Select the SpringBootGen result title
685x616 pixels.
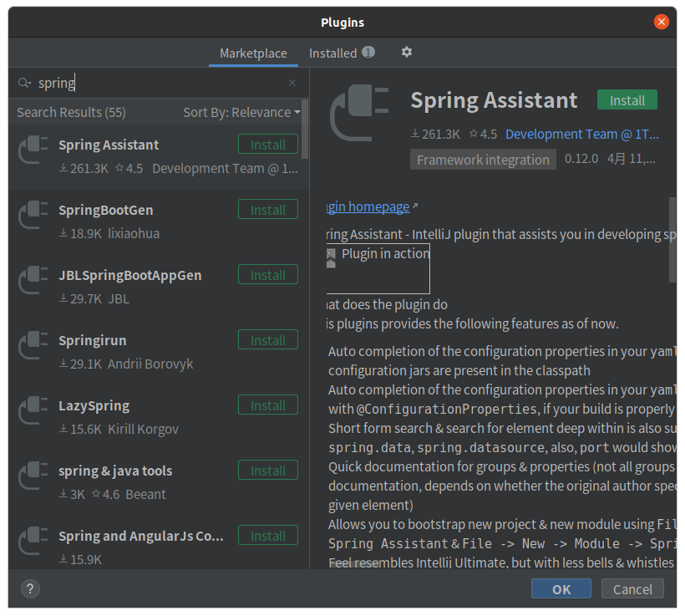click(x=106, y=211)
